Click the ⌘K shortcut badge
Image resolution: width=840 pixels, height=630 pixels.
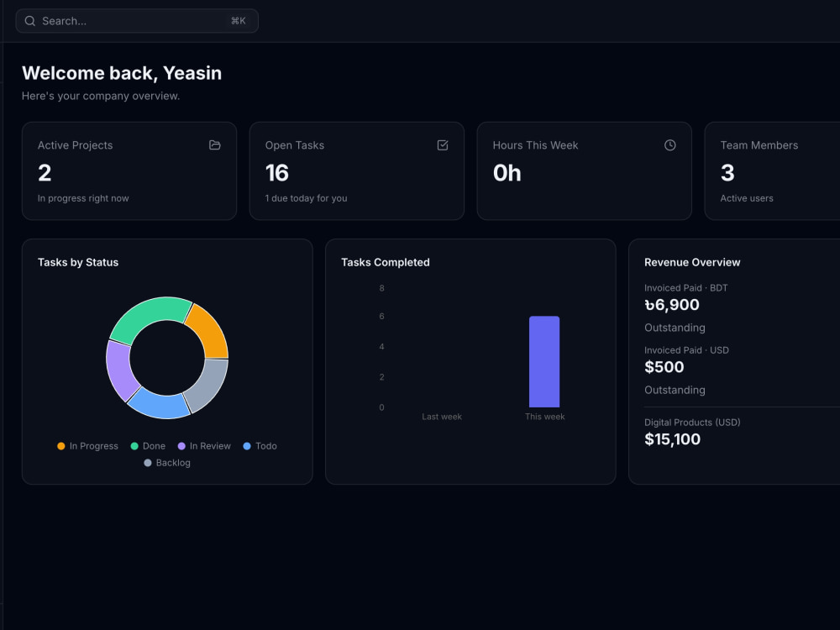239,21
